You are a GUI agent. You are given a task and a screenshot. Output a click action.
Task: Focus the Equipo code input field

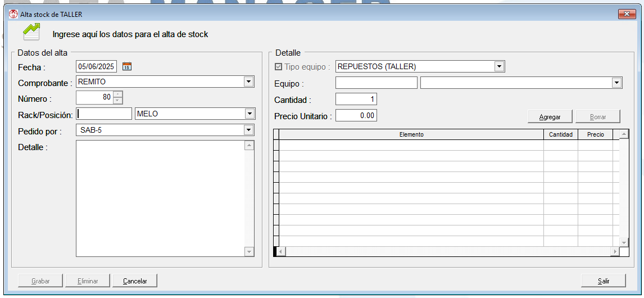(376, 83)
